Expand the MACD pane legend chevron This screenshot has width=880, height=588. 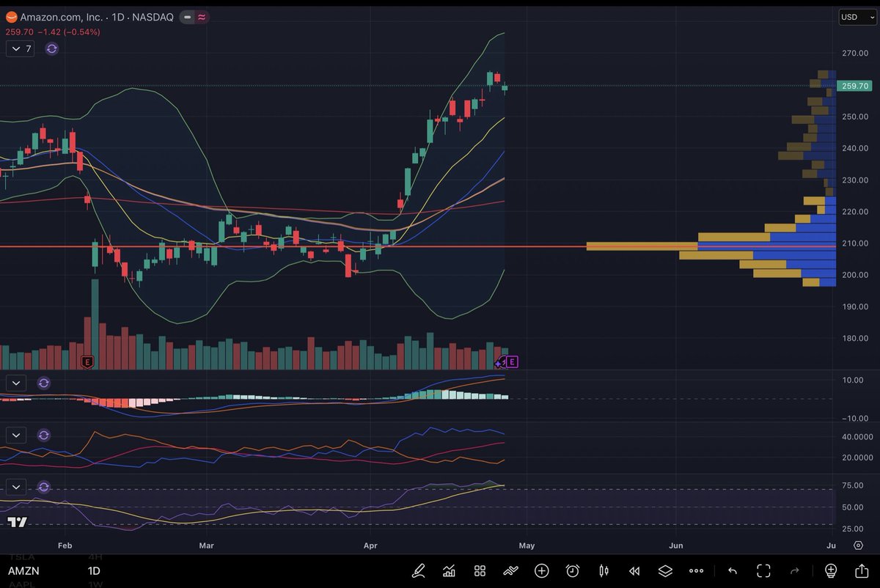pyautogui.click(x=16, y=383)
